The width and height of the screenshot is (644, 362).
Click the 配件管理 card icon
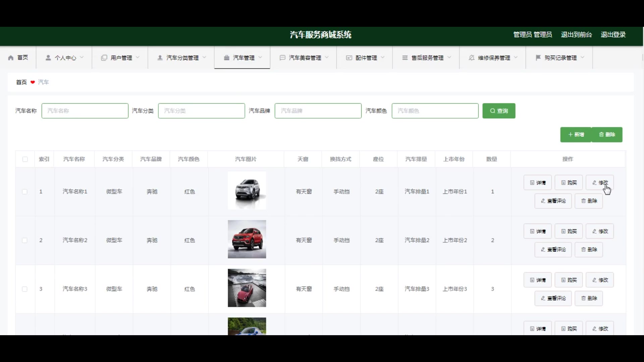(x=349, y=58)
